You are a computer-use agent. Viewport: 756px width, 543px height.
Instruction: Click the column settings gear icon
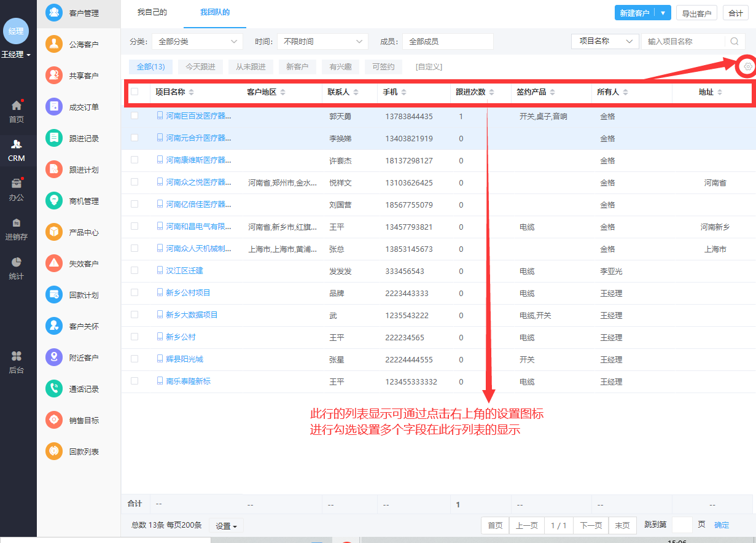coord(747,66)
